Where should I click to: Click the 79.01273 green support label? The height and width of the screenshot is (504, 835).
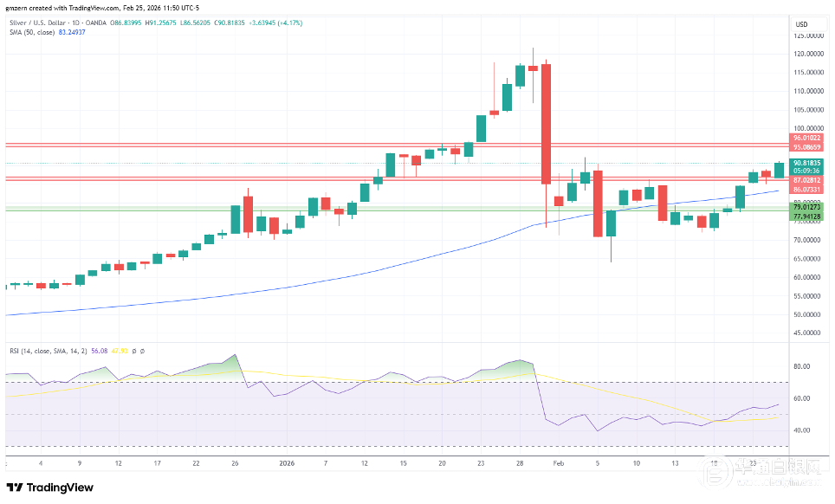pos(806,207)
